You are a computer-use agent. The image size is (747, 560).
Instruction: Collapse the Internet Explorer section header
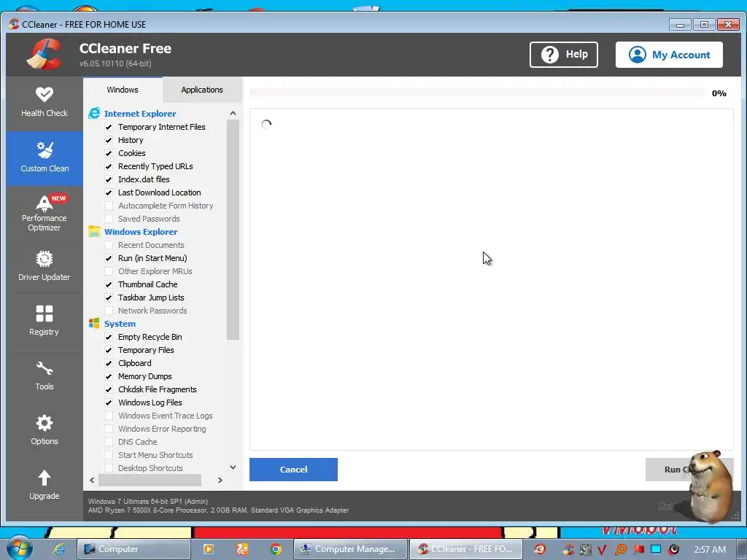point(140,113)
